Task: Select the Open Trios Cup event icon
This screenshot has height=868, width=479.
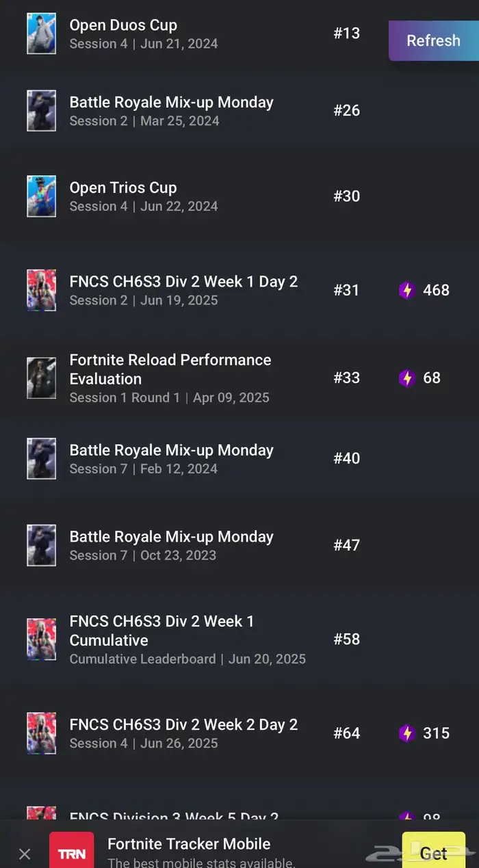Action: (41, 196)
